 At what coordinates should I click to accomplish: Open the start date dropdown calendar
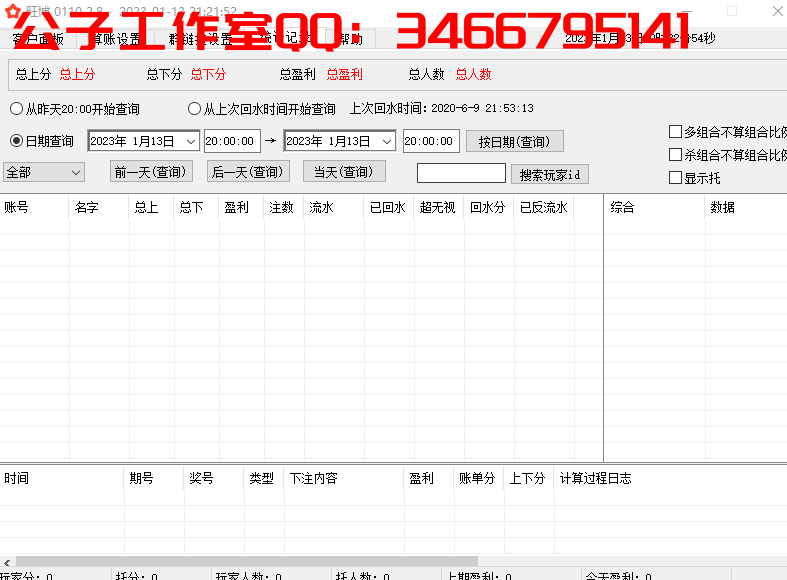pos(191,141)
